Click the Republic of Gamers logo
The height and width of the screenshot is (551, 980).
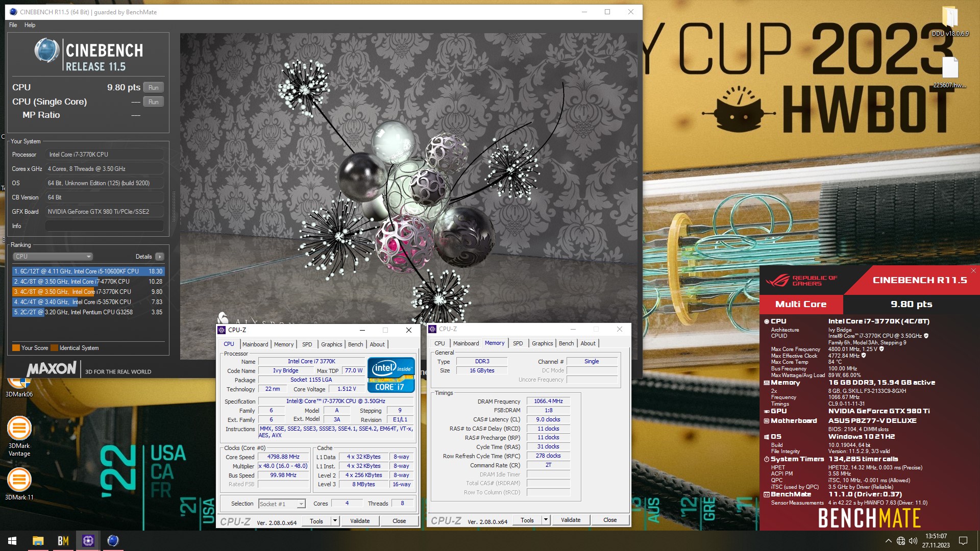[801, 281]
